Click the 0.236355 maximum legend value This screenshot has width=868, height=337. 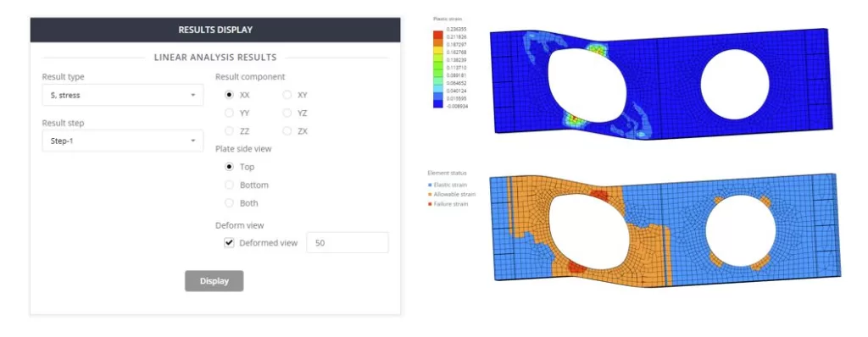click(x=457, y=30)
